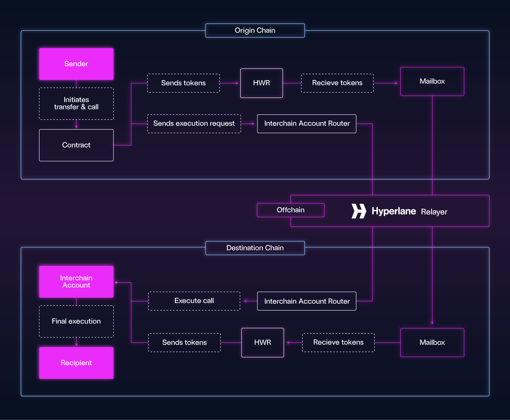Viewport: 510px width, 420px height.
Task: Click Interchain Account Router in Origin Chain
Action: click(x=307, y=124)
